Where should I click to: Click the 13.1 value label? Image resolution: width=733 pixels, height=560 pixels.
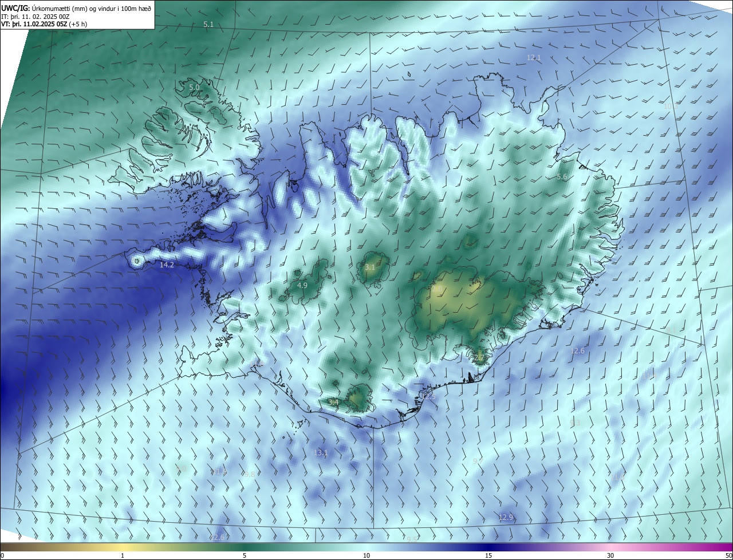click(x=321, y=453)
